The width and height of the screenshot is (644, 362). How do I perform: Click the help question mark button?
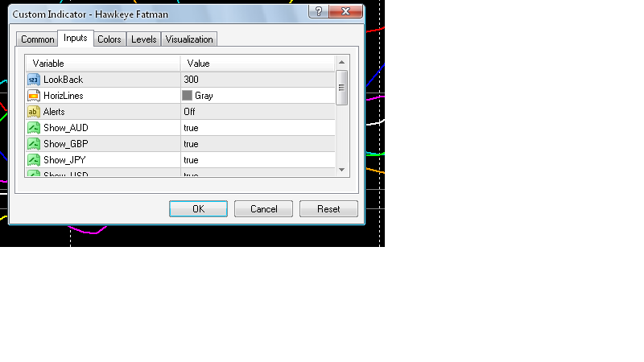pyautogui.click(x=320, y=10)
